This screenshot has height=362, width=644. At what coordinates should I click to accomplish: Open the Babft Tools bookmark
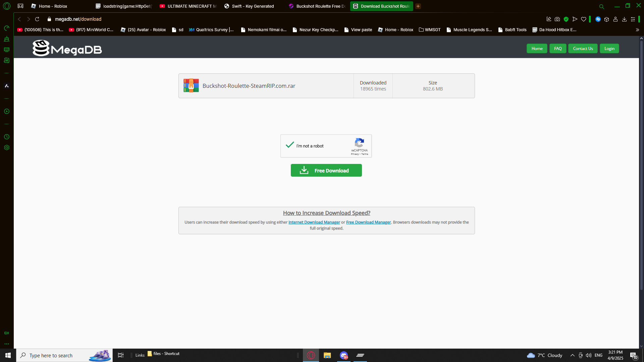pos(512,30)
